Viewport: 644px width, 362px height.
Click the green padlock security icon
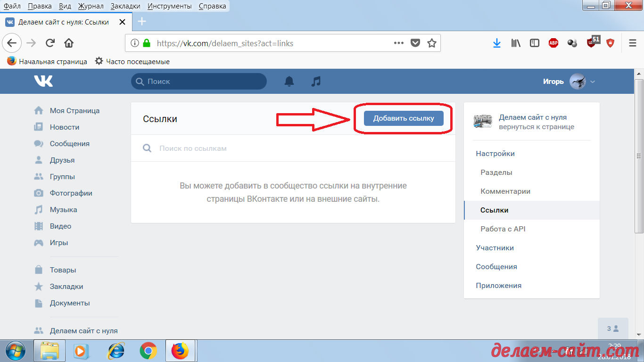tap(147, 43)
